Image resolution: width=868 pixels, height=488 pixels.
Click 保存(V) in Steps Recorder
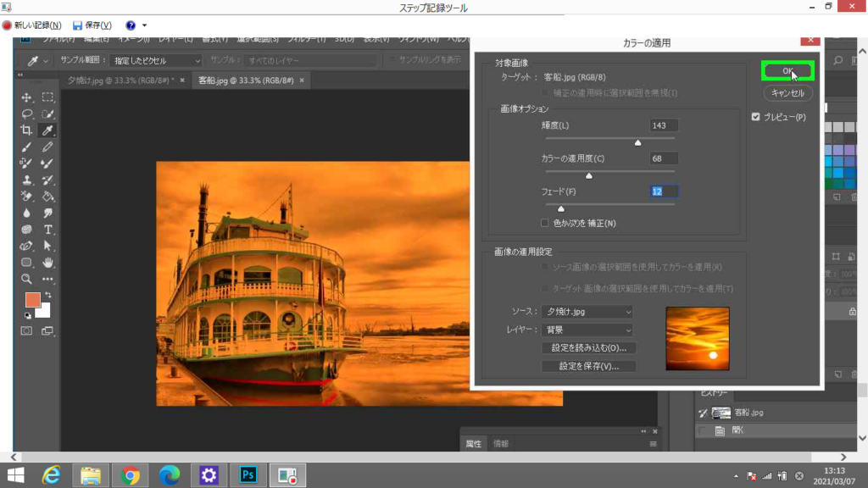92,25
